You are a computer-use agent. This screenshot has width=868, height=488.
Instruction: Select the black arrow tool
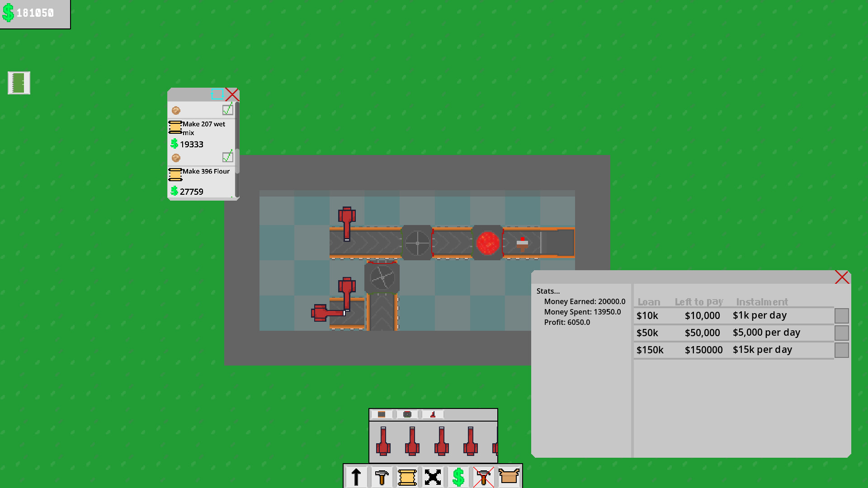356,476
